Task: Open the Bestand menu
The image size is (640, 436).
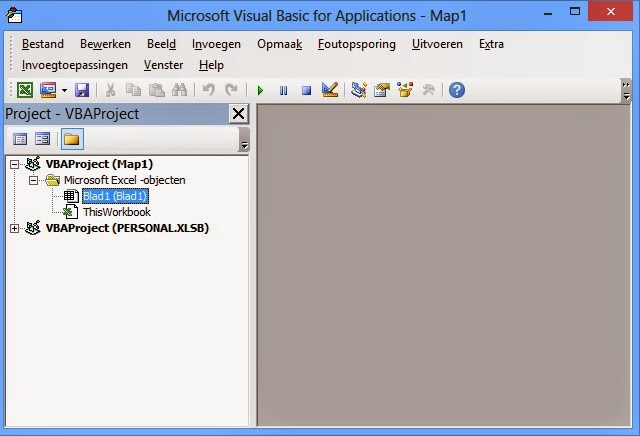Action: click(x=43, y=44)
